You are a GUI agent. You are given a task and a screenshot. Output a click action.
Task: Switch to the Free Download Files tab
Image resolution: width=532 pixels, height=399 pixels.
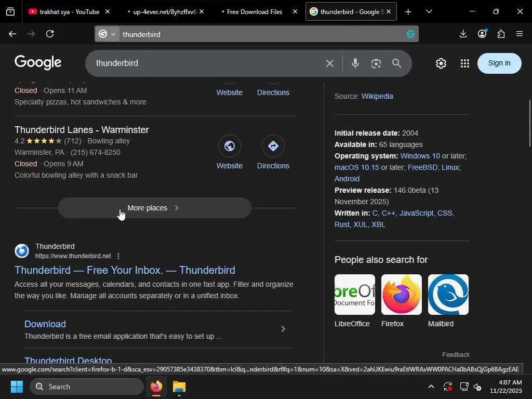pos(254,11)
